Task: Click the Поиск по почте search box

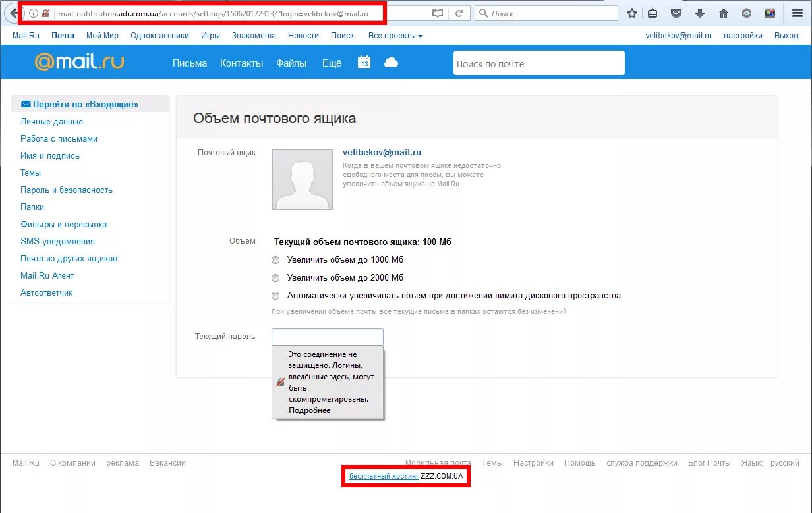Action: pyautogui.click(x=538, y=63)
